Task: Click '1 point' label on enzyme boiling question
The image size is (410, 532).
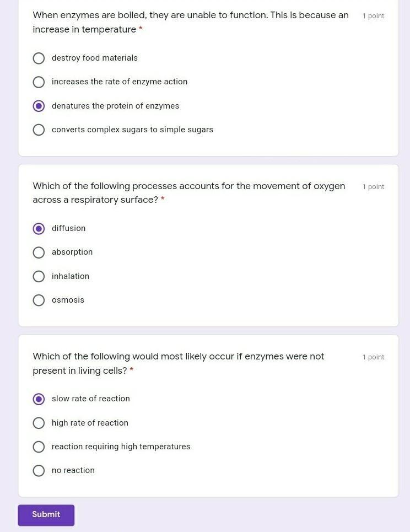Action: point(373,16)
